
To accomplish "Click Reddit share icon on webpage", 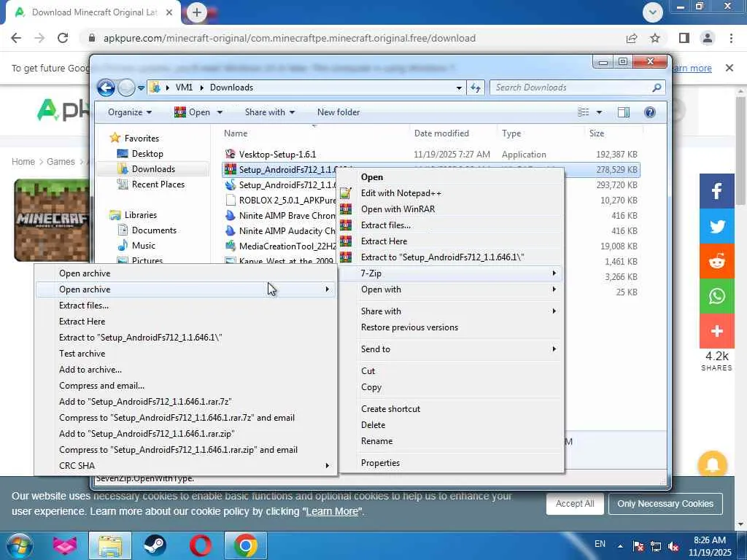I will pos(716,261).
